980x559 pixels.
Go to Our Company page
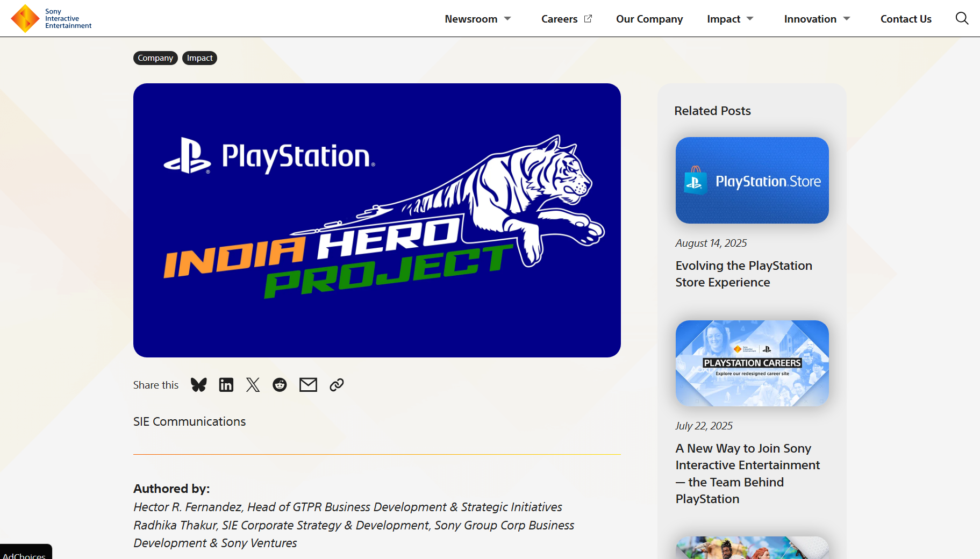(649, 19)
